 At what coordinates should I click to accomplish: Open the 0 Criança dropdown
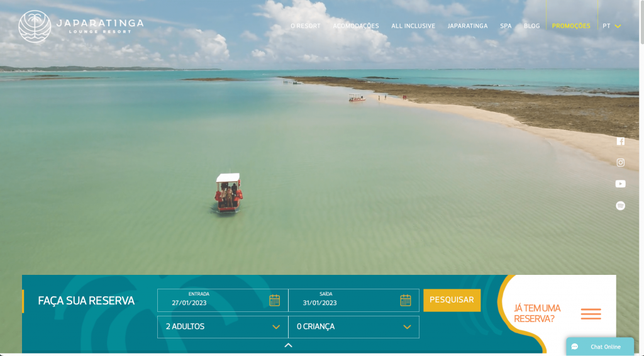tap(353, 327)
